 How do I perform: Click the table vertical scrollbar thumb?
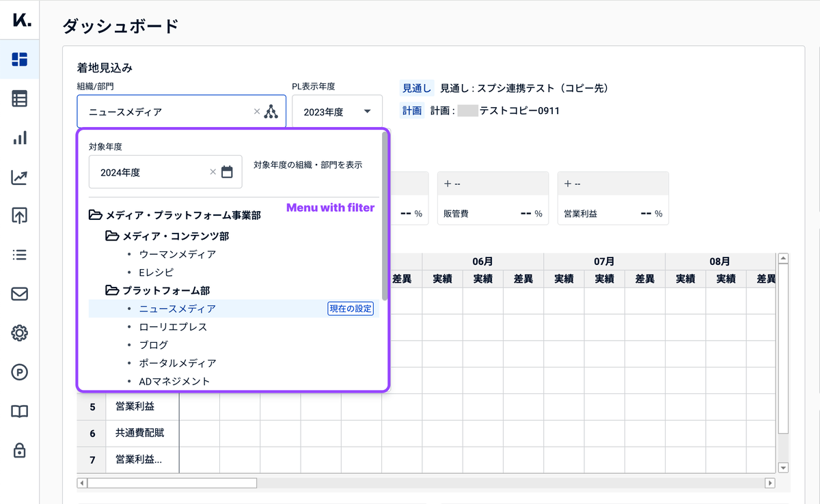pos(783,348)
